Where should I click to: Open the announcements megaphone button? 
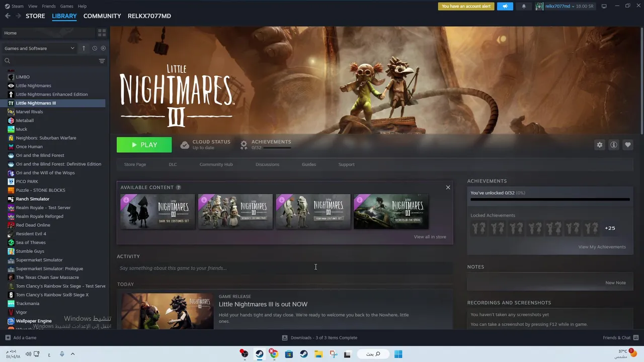point(505,6)
